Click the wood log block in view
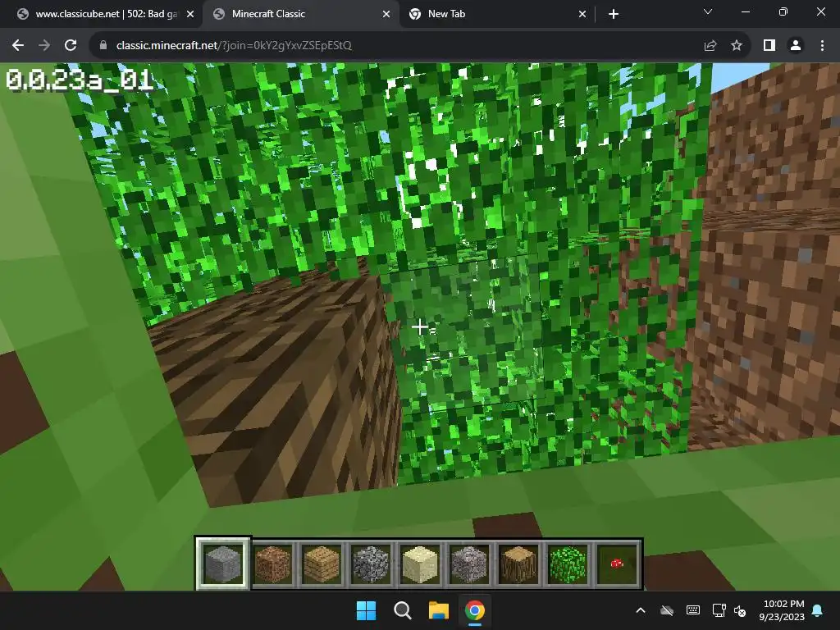840x630 pixels. (279, 386)
